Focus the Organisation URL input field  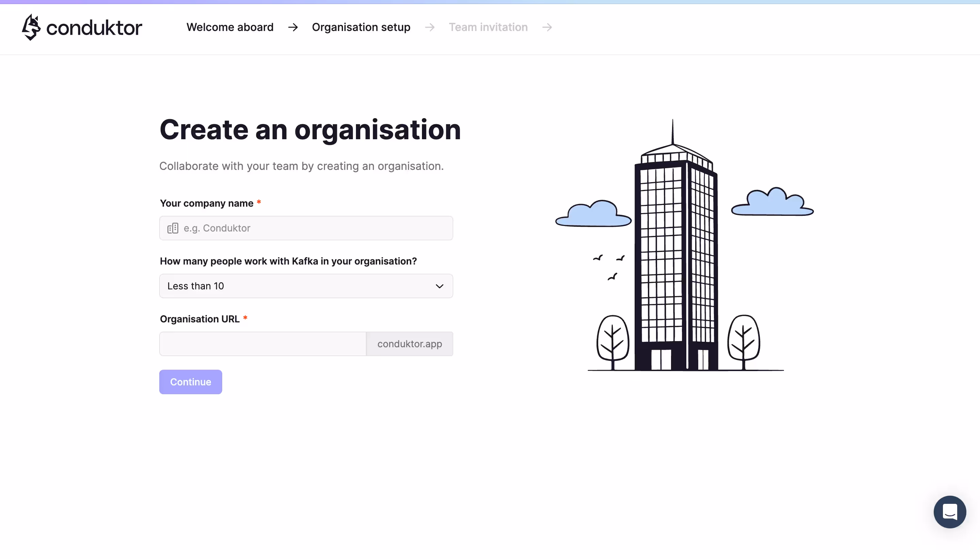click(x=262, y=344)
